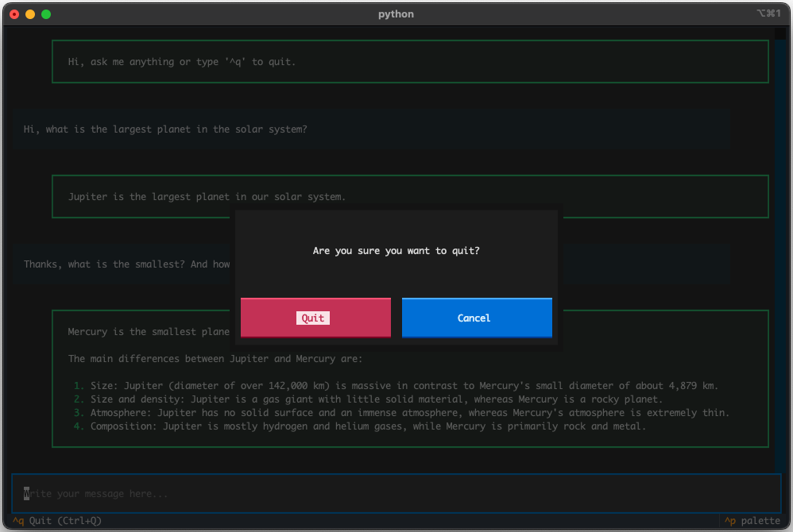
Task: Dismiss the dialog using Cancel button
Action: coord(477,318)
